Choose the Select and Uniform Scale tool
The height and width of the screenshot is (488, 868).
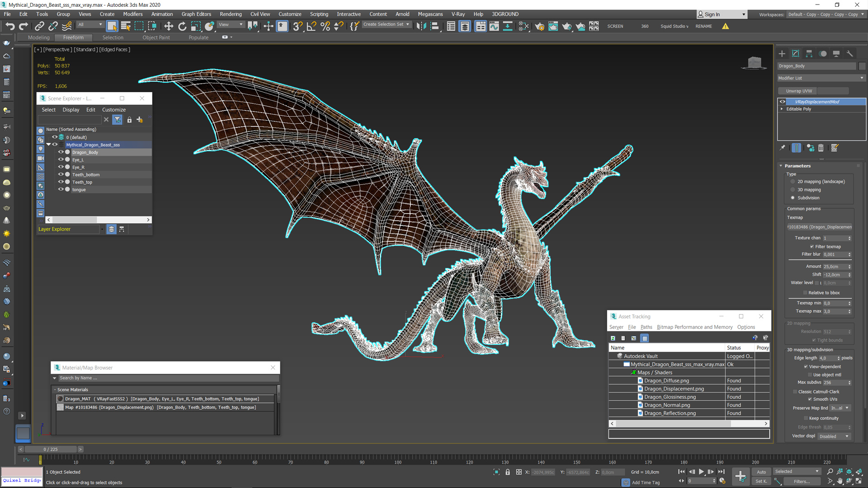click(x=196, y=26)
